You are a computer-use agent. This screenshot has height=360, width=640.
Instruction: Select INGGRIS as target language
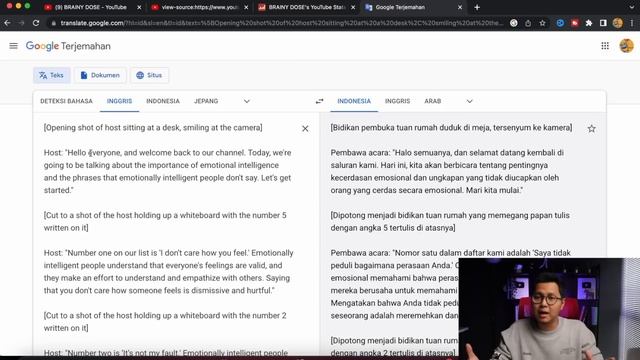(x=397, y=101)
